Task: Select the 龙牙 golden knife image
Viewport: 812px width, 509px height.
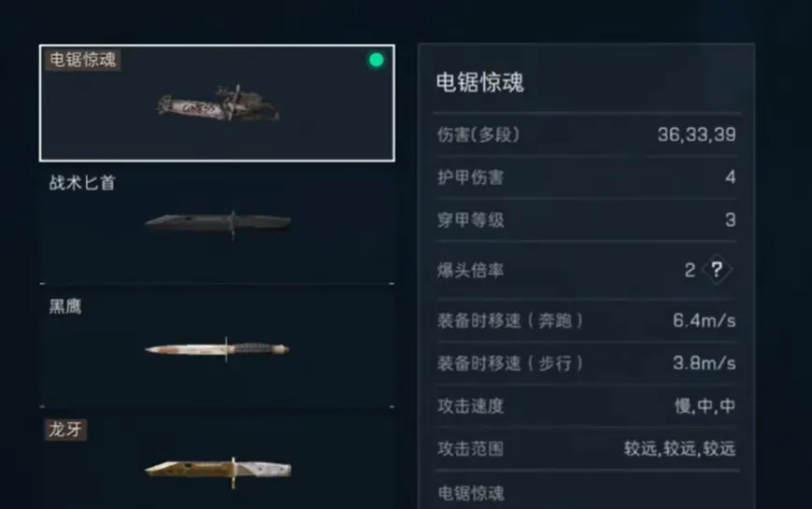Action: (218, 472)
